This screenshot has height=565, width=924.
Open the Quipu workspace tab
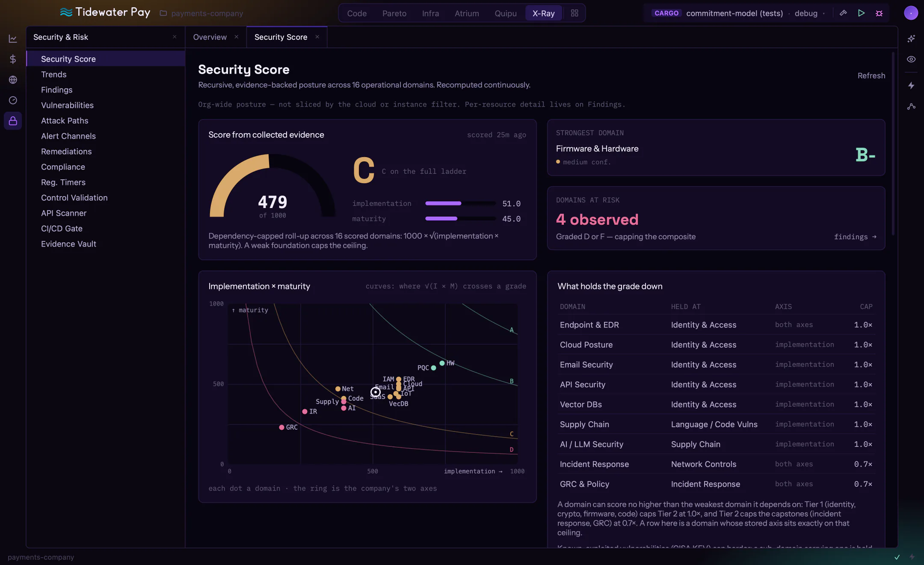click(506, 13)
